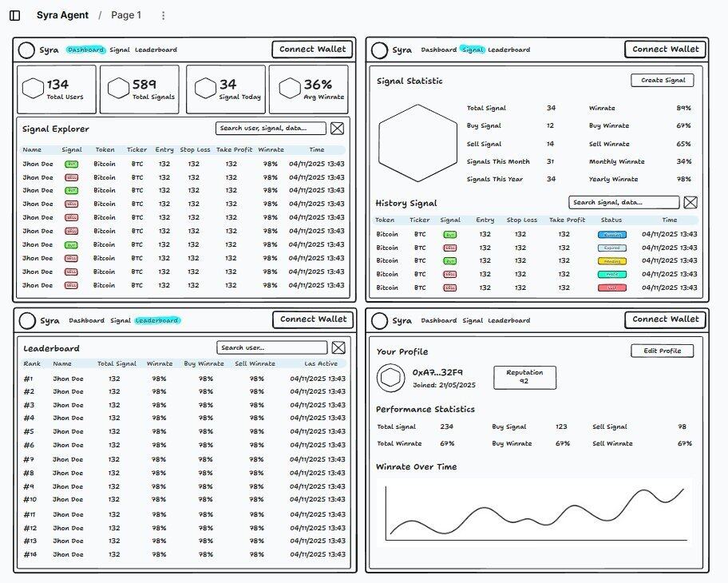Click the Page 1 breadcrumb

(x=126, y=15)
